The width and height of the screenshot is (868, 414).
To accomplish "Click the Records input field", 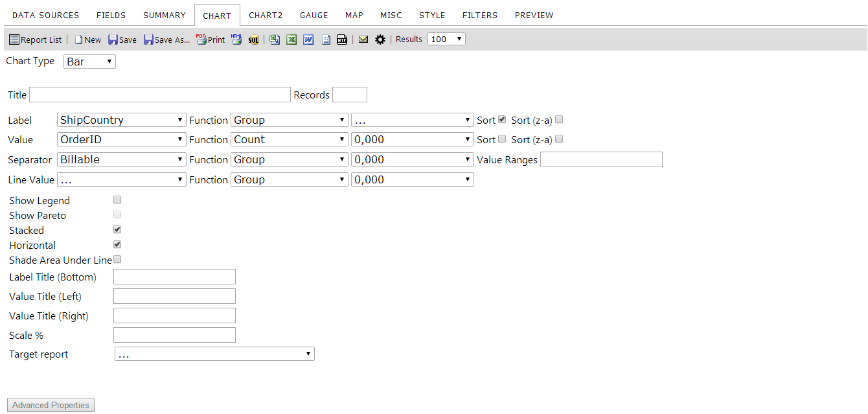I will point(350,95).
